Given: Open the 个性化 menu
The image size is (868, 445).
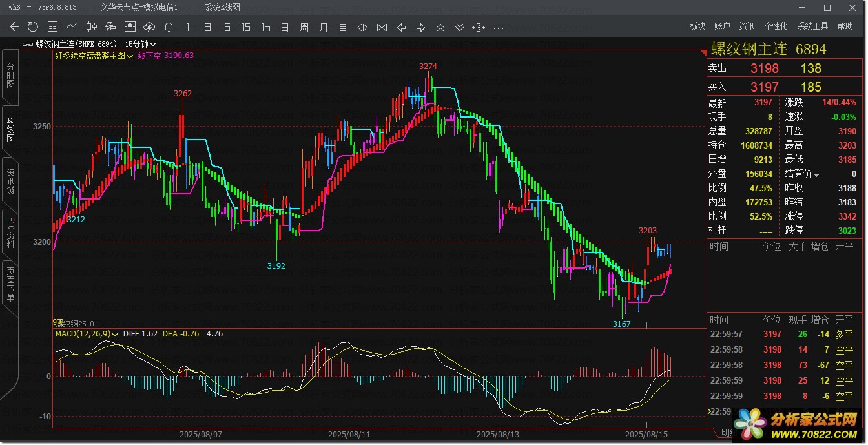Looking at the screenshot, I should click(x=776, y=26).
